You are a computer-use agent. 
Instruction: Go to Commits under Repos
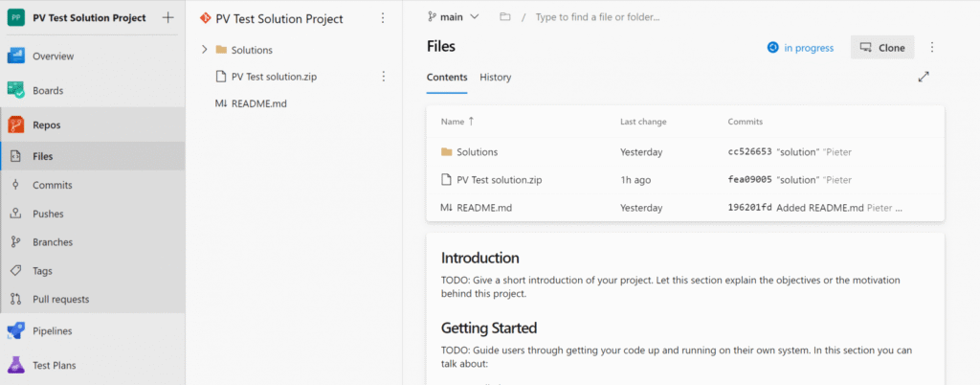(x=53, y=185)
